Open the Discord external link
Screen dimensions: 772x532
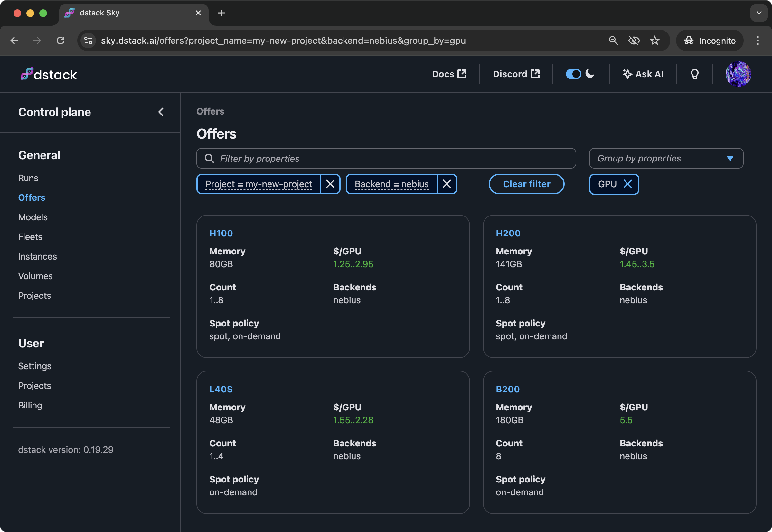coord(516,74)
